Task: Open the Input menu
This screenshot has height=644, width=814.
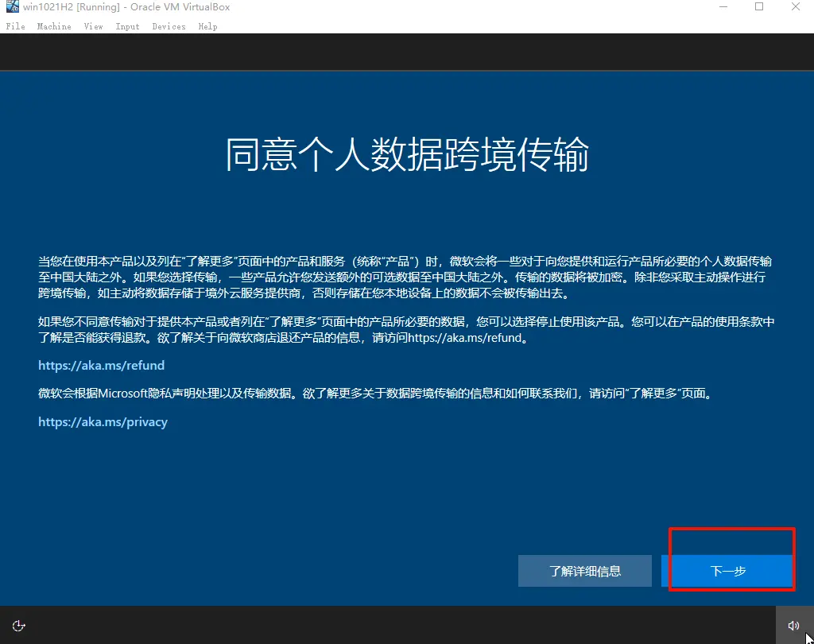Action: pyautogui.click(x=127, y=26)
